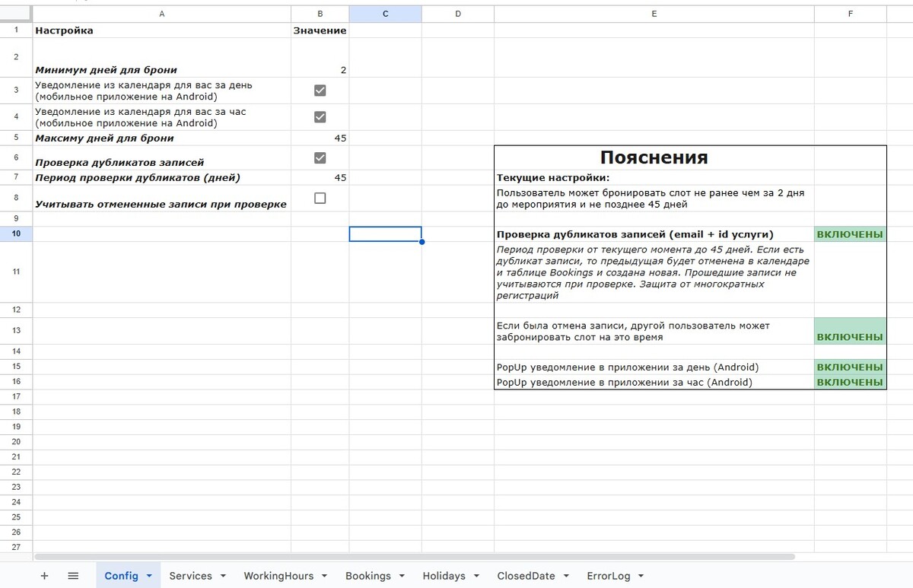
Task: Toggle the hour-before calendar notification checkbox
Action: point(320,117)
